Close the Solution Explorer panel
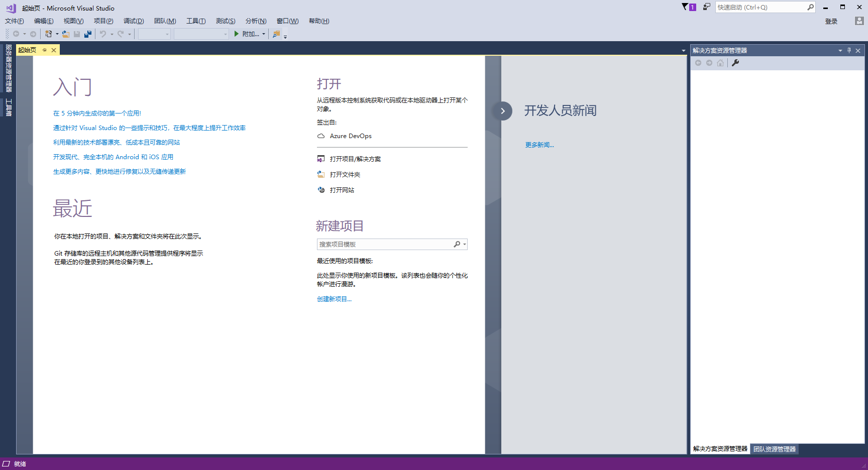The image size is (868, 470). click(x=858, y=50)
